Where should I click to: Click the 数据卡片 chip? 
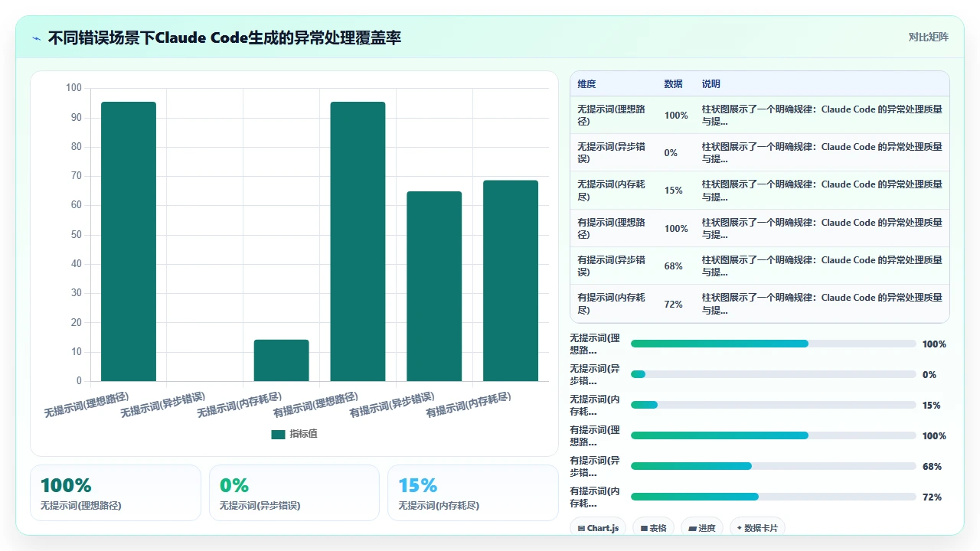(757, 527)
